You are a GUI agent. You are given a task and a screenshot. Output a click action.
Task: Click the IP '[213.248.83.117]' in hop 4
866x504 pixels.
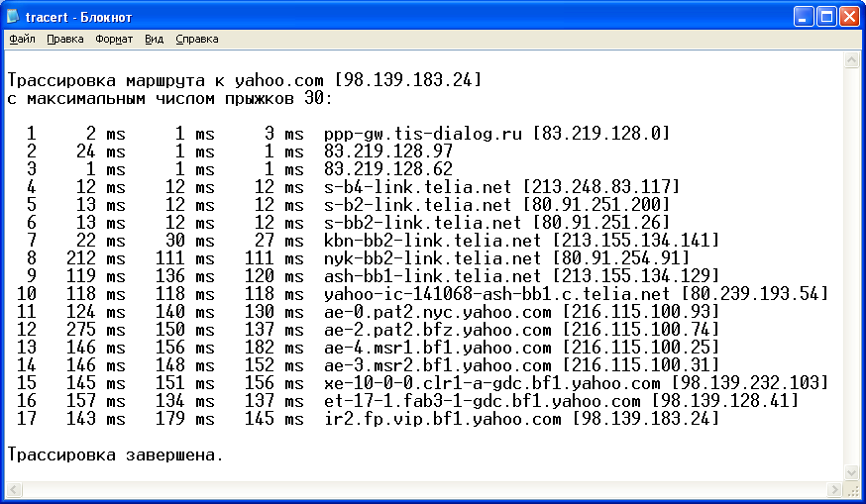pos(600,186)
